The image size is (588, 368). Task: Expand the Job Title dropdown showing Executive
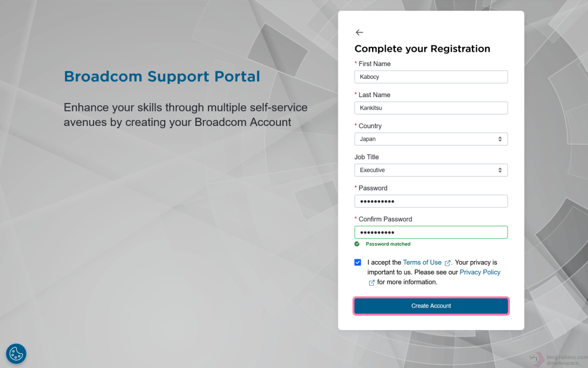coord(431,170)
